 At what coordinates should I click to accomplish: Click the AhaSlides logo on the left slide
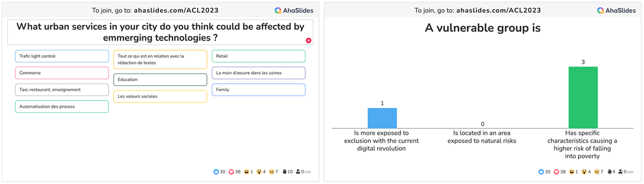(x=294, y=10)
